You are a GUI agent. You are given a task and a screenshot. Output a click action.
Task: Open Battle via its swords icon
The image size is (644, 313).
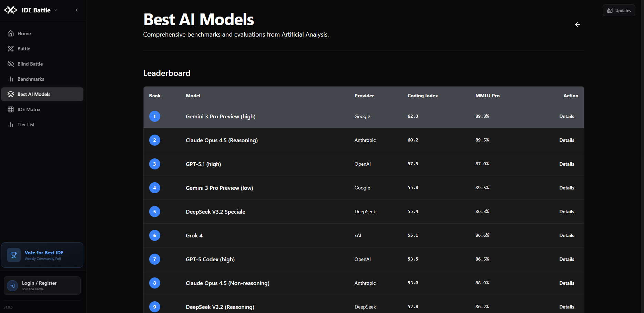pyautogui.click(x=11, y=48)
